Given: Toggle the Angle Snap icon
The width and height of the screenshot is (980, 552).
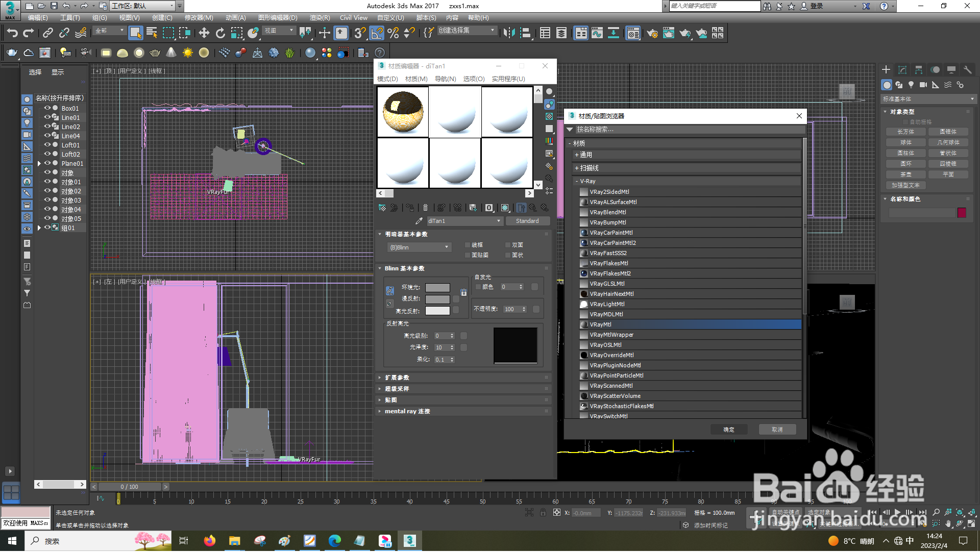Looking at the screenshot, I should pyautogui.click(x=377, y=33).
